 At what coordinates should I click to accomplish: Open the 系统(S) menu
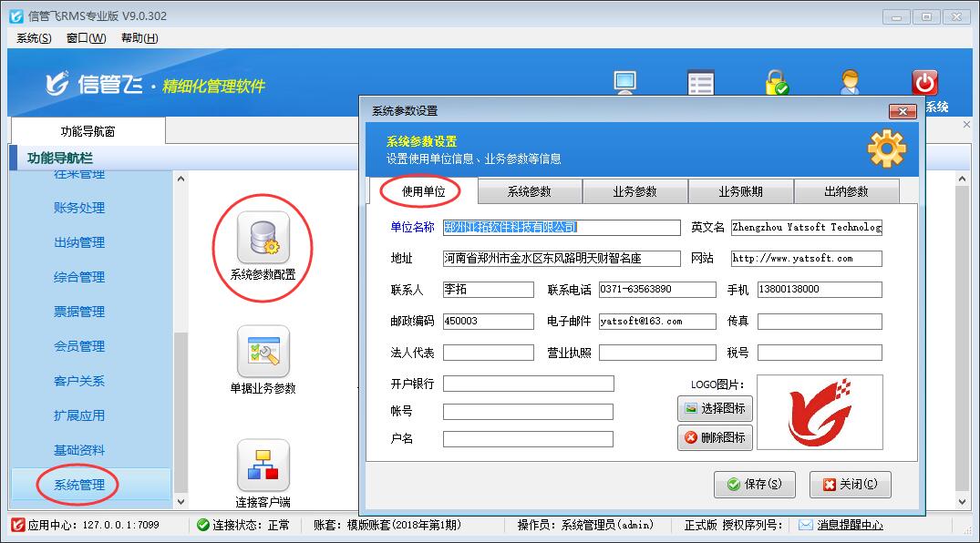pos(35,37)
